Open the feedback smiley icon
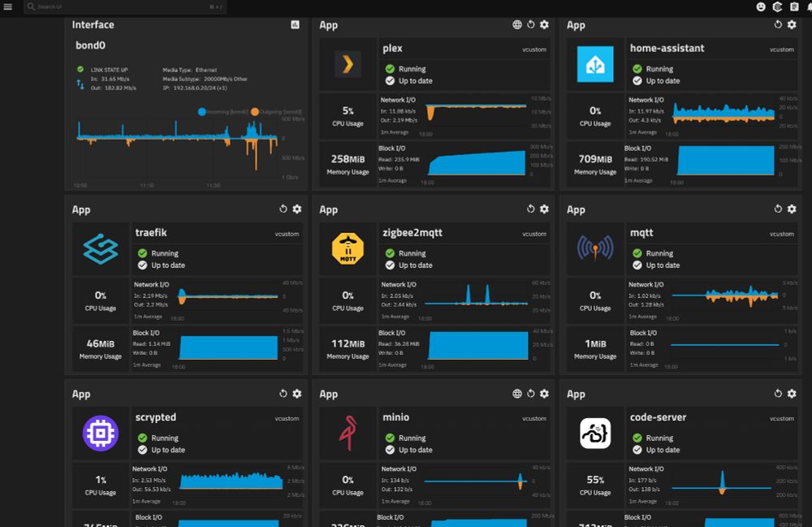Image resolution: width=812 pixels, height=527 pixels. (x=761, y=6)
